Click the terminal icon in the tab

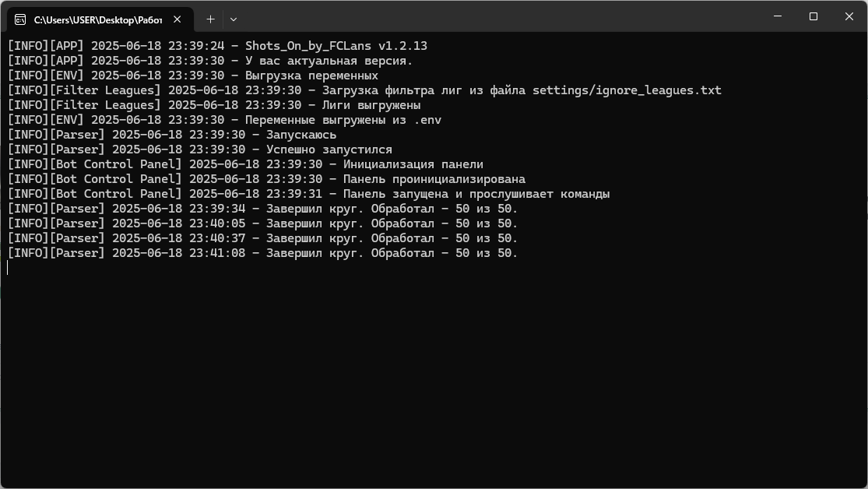[20, 19]
